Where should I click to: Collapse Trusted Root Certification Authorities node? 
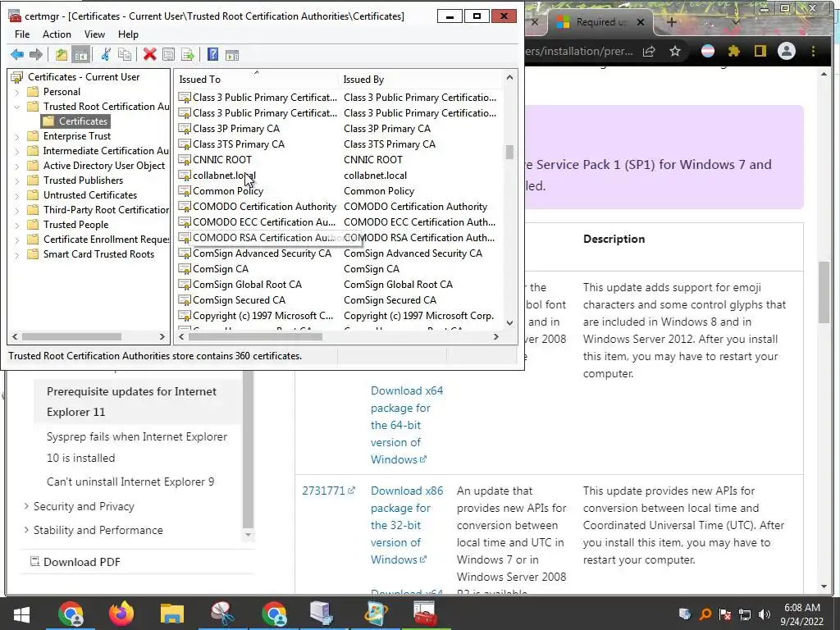click(x=16, y=107)
